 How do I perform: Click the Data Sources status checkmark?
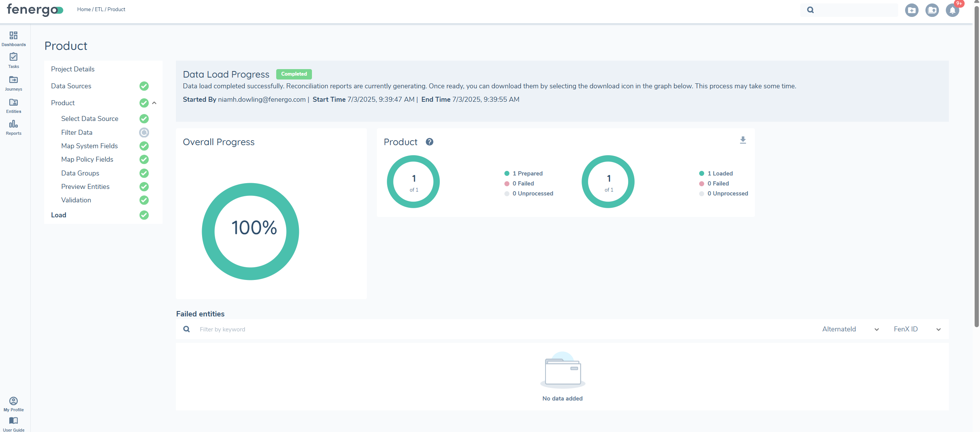point(144,86)
